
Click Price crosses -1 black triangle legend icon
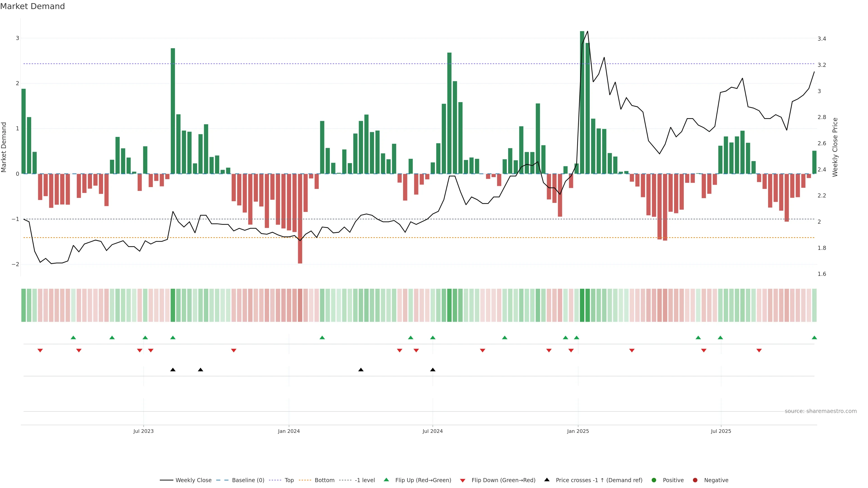pyautogui.click(x=547, y=480)
